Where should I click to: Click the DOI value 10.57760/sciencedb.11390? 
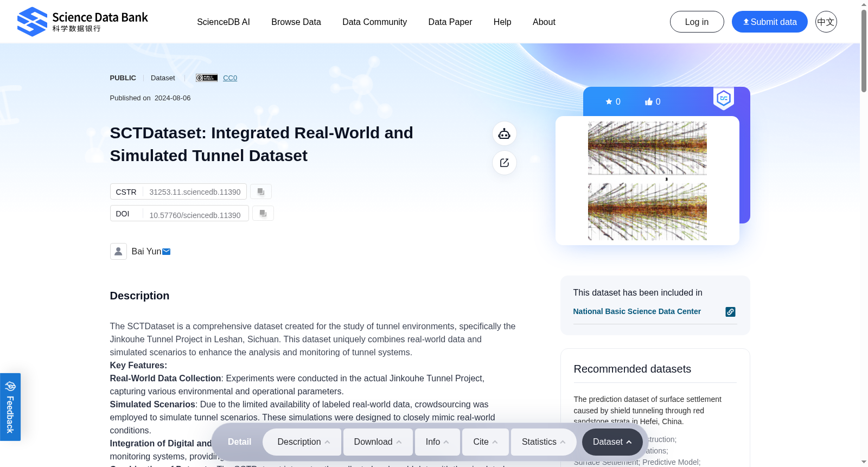(195, 215)
